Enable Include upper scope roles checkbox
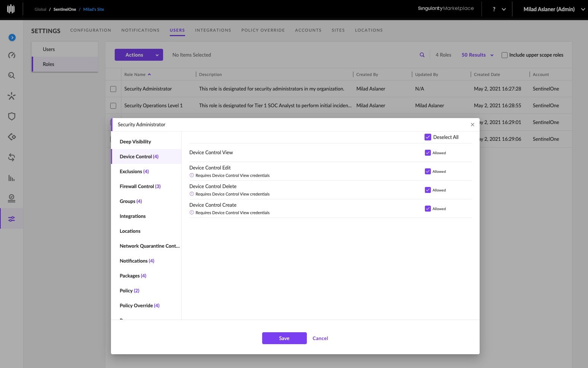 point(505,55)
